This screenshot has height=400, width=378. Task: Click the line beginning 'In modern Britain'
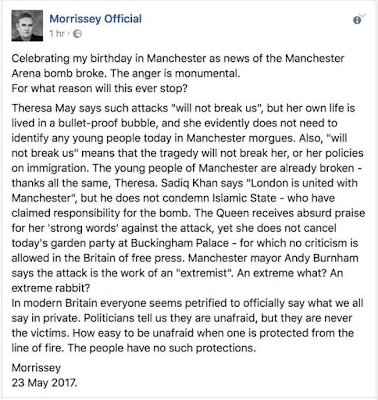187,303
